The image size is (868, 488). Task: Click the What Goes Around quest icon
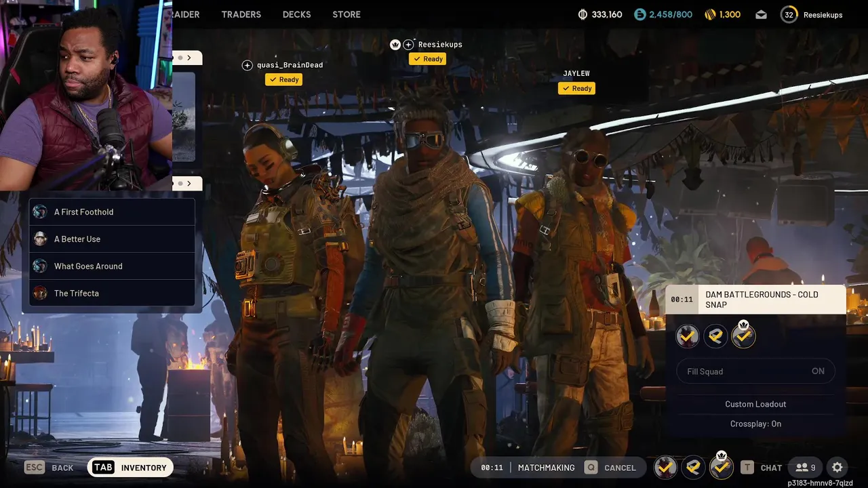(40, 266)
